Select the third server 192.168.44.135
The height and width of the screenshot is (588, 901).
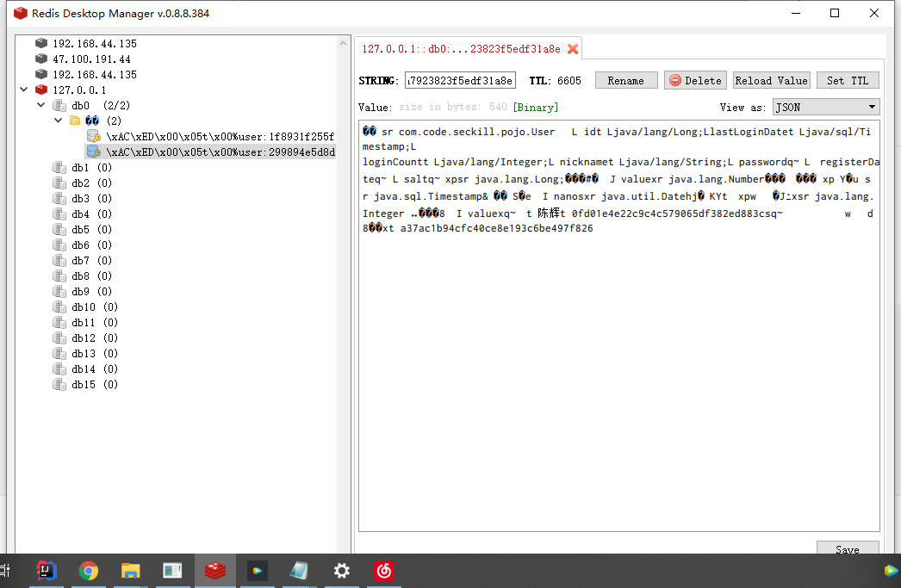click(95, 74)
